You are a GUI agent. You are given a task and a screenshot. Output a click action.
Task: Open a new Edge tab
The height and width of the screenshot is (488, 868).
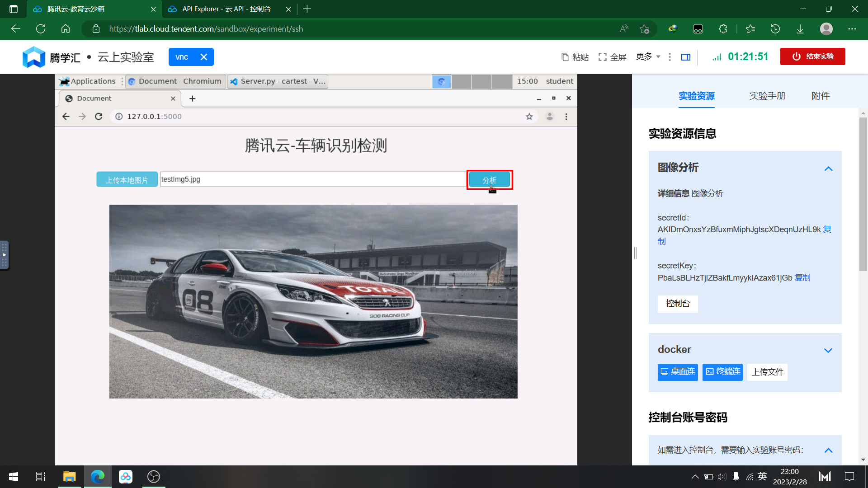307,9
